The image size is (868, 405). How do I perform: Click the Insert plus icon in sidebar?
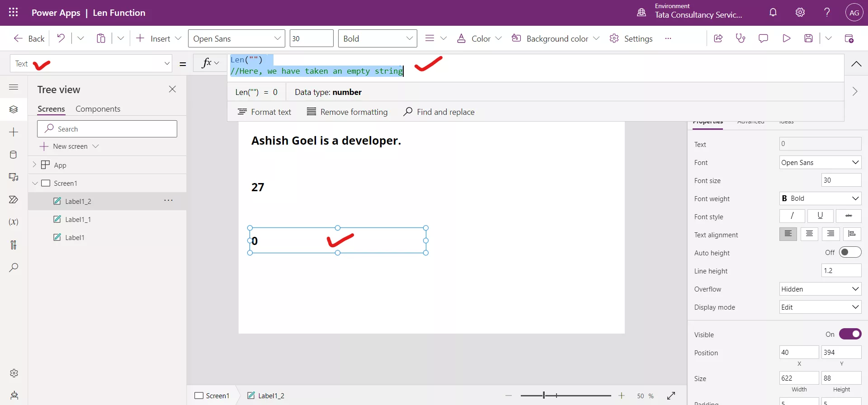coord(14,132)
